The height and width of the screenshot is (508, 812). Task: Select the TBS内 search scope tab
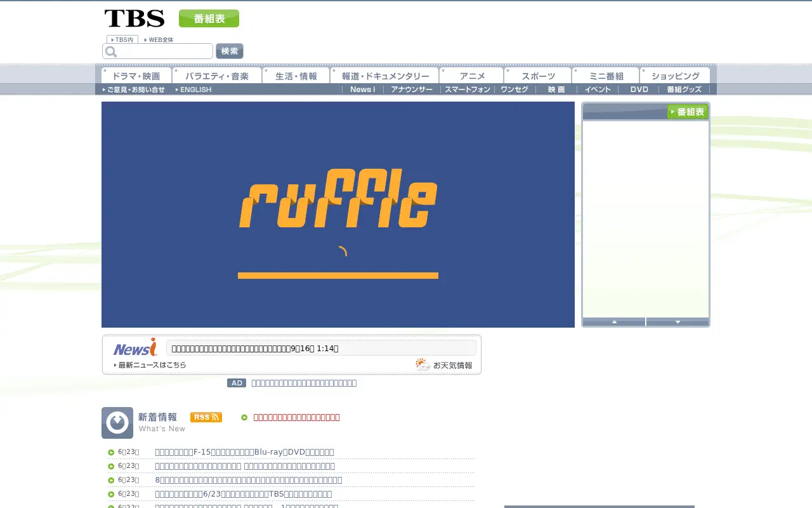[122, 39]
